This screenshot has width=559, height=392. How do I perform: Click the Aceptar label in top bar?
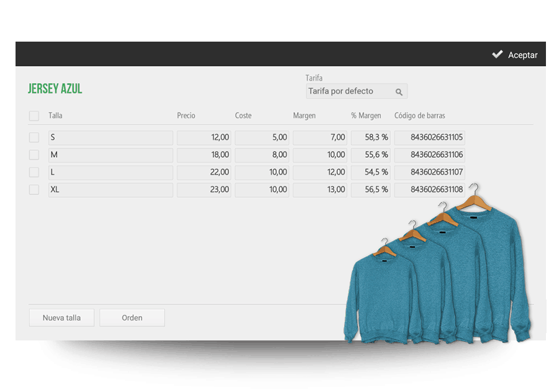tap(522, 55)
